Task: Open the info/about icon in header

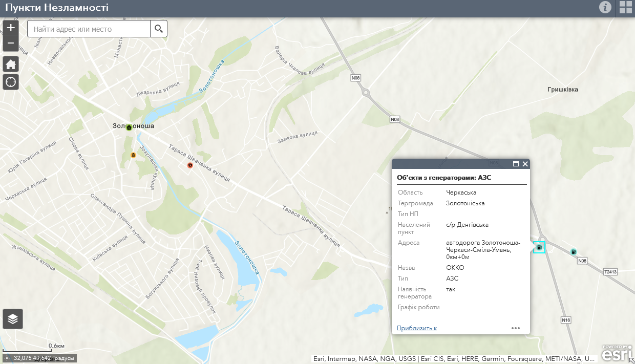Action: point(605,7)
